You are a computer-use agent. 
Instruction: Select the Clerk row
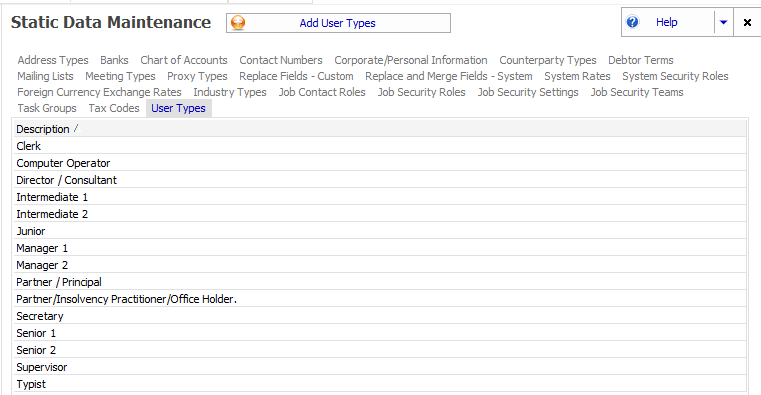pyautogui.click(x=380, y=146)
